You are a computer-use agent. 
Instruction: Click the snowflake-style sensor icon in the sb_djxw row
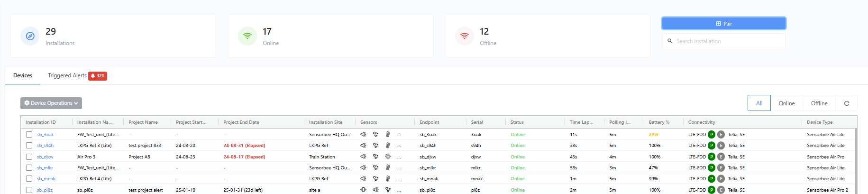pos(388,157)
